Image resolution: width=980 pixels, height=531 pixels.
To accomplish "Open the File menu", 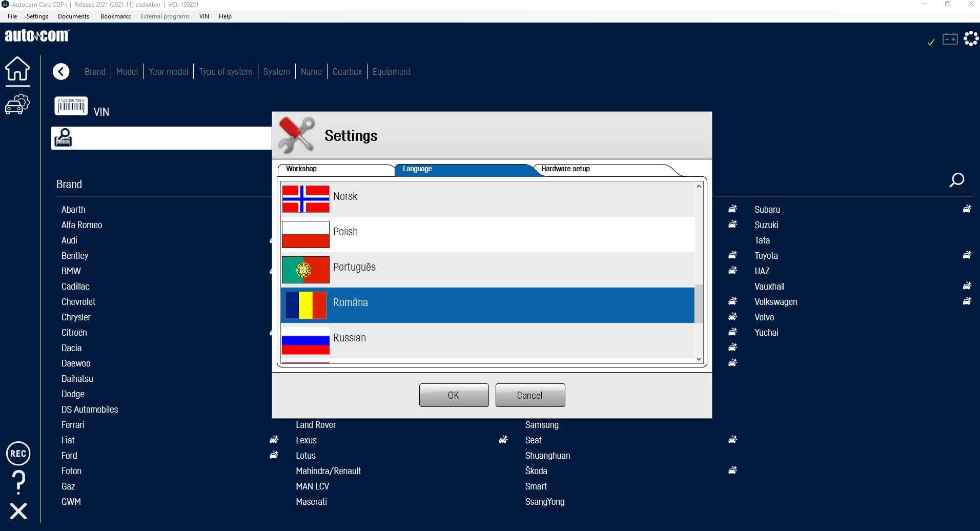I will pyautogui.click(x=12, y=16).
